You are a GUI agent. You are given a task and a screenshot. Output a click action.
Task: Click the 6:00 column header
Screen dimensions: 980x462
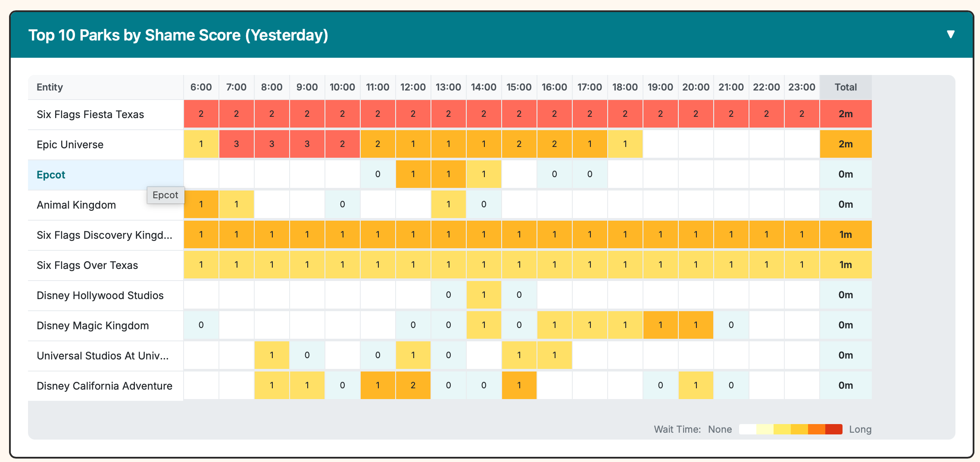pyautogui.click(x=201, y=87)
